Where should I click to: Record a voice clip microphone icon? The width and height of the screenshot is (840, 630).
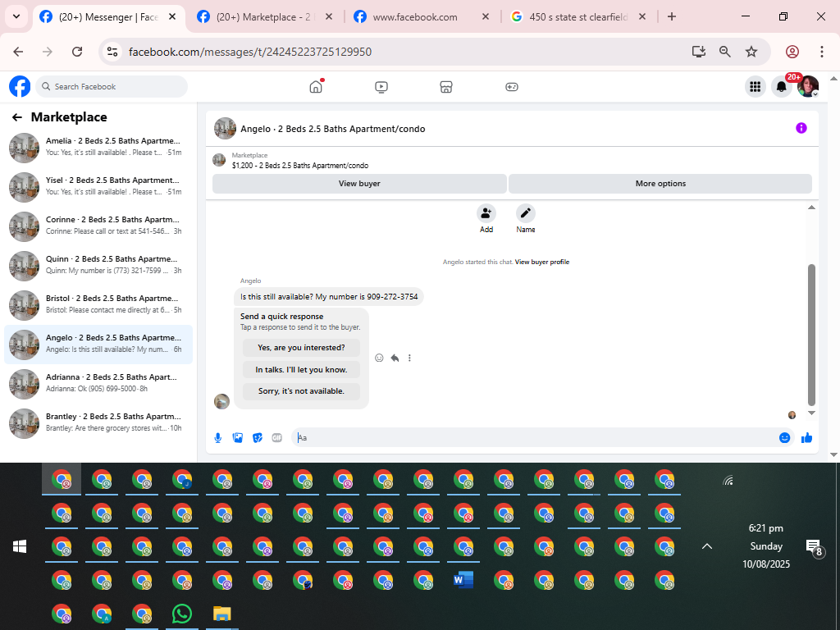[x=218, y=438]
